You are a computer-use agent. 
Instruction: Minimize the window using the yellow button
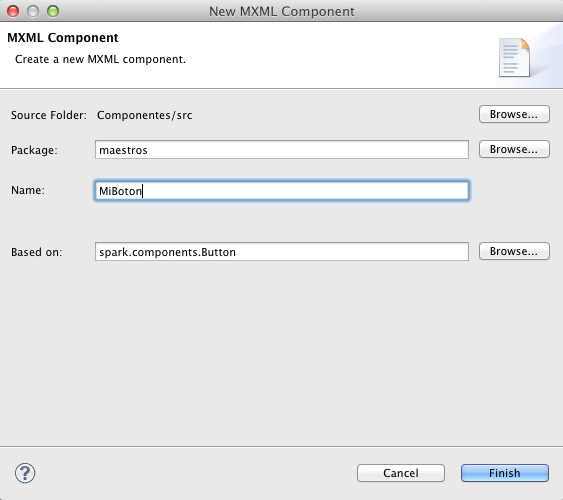click(33, 11)
